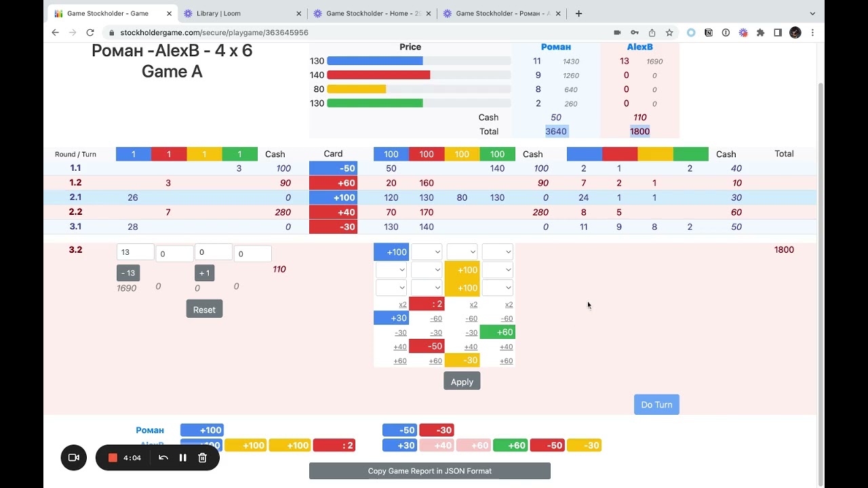The height and width of the screenshot is (488, 868).
Task: Switch to Game Stockholder - Роман tab
Action: [x=502, y=14]
